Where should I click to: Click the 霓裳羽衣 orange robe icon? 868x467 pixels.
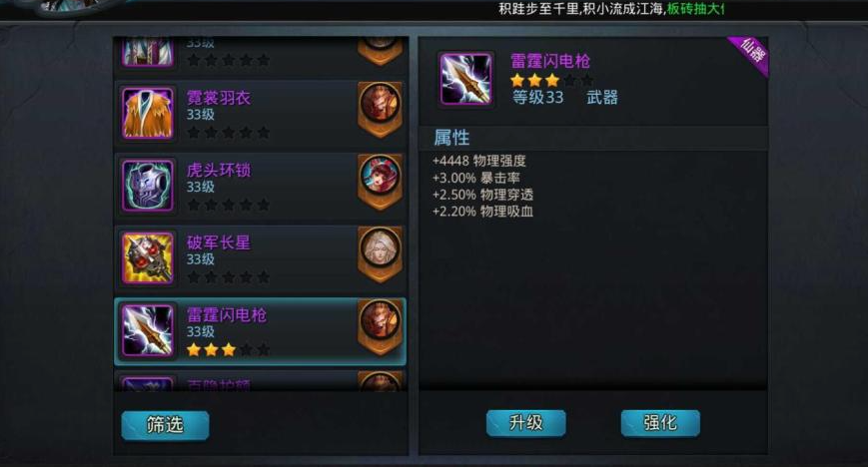[x=148, y=114]
